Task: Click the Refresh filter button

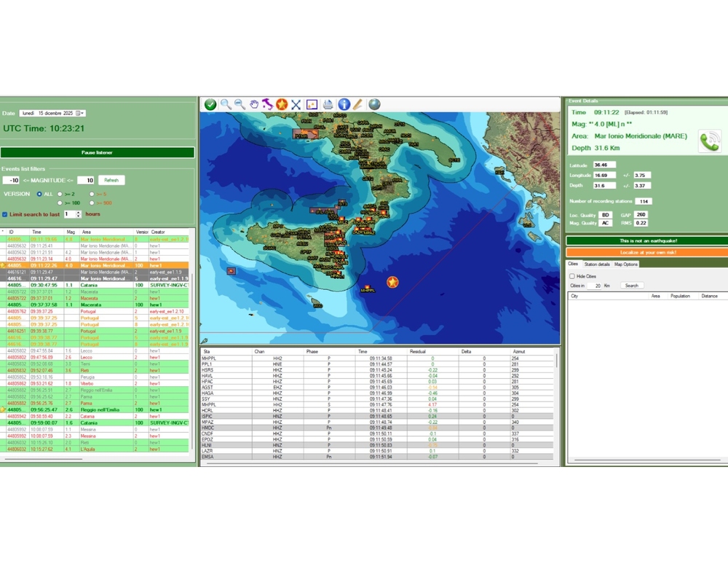Action: 111,180
